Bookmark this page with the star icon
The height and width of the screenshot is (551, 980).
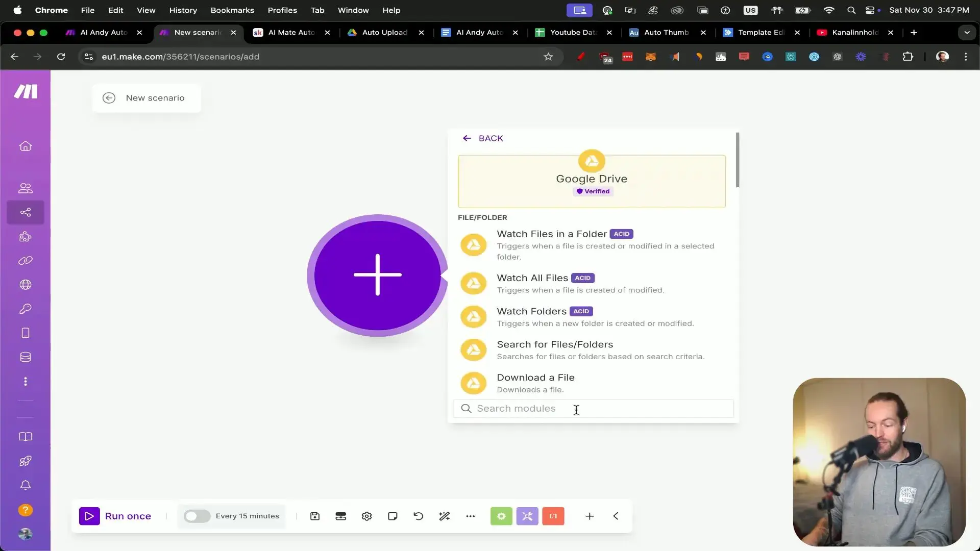pos(549,57)
